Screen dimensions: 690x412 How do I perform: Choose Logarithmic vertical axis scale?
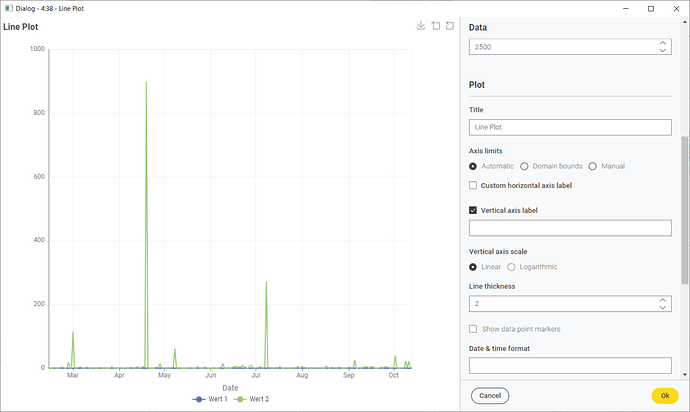512,267
